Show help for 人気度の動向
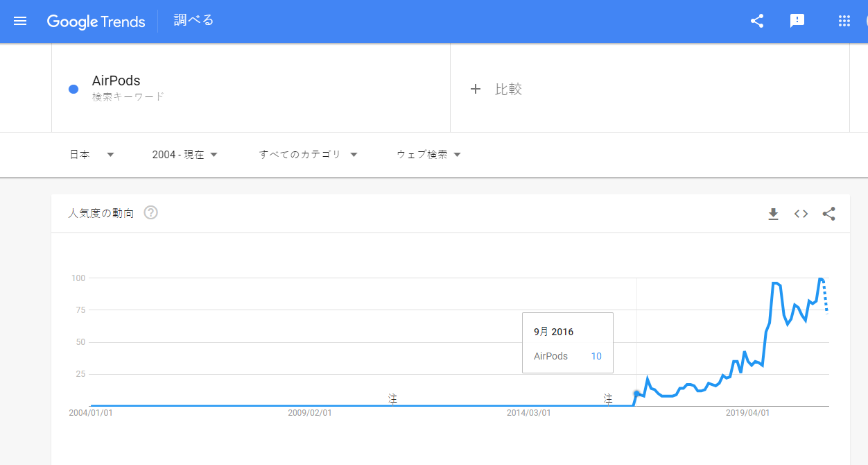Screen dimensions: 868x465 (x=151, y=213)
